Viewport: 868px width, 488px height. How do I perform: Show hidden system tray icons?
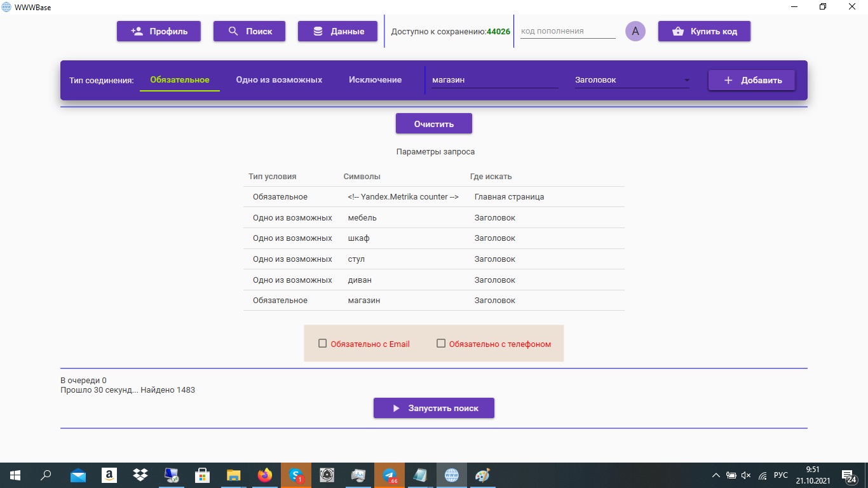point(716,475)
